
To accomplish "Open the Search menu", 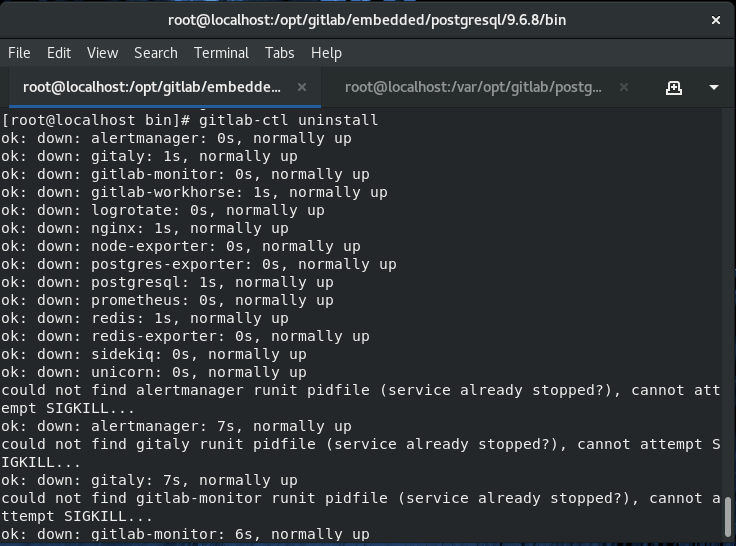I will [x=156, y=53].
